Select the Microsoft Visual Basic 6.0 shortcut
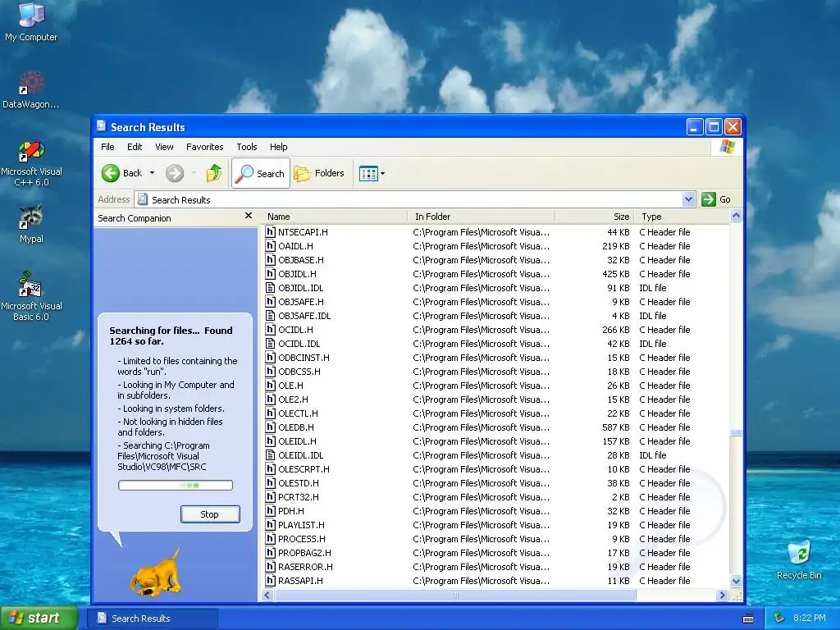This screenshot has height=630, width=840. 31,296
